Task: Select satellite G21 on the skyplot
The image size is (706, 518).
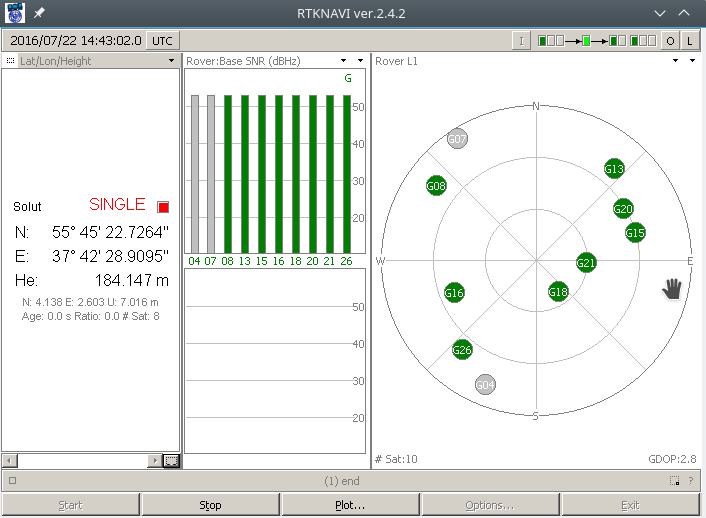Action: click(x=586, y=263)
